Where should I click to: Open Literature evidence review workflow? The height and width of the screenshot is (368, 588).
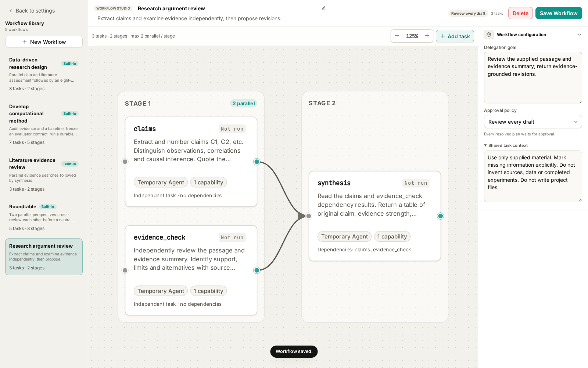(x=44, y=174)
